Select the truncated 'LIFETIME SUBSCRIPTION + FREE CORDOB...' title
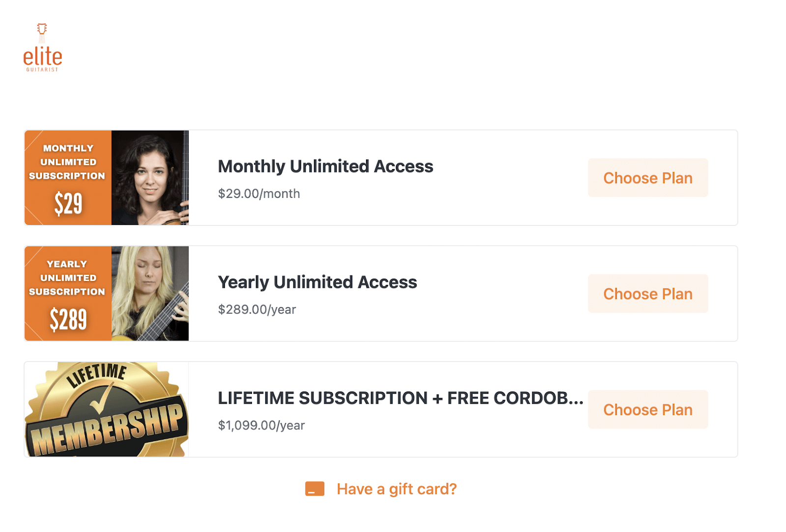The image size is (786, 532). click(400, 398)
